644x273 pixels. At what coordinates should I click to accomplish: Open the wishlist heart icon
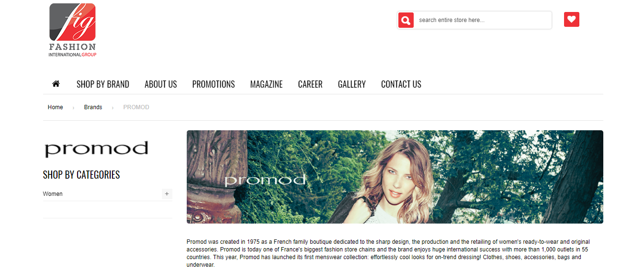tap(572, 20)
